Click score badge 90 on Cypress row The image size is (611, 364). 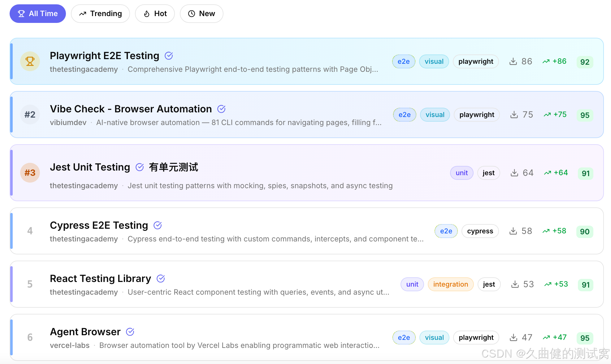click(585, 232)
